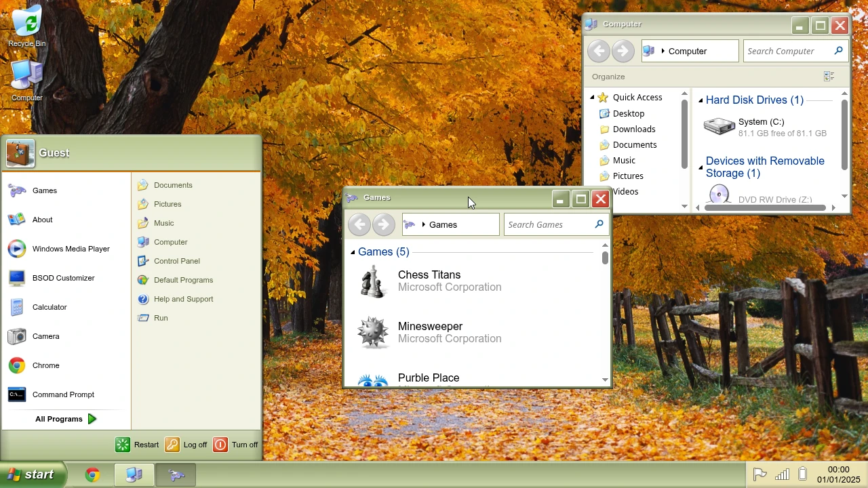Open the System (C:) drive
868x488 pixels.
[761, 127]
